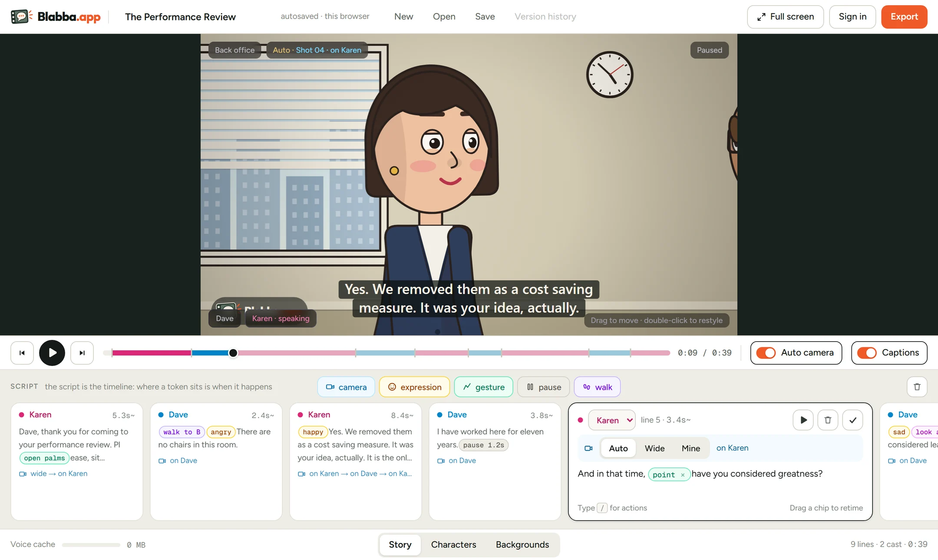This screenshot has width=938, height=560.
Task: Skip to next line button
Action: pyautogui.click(x=82, y=353)
